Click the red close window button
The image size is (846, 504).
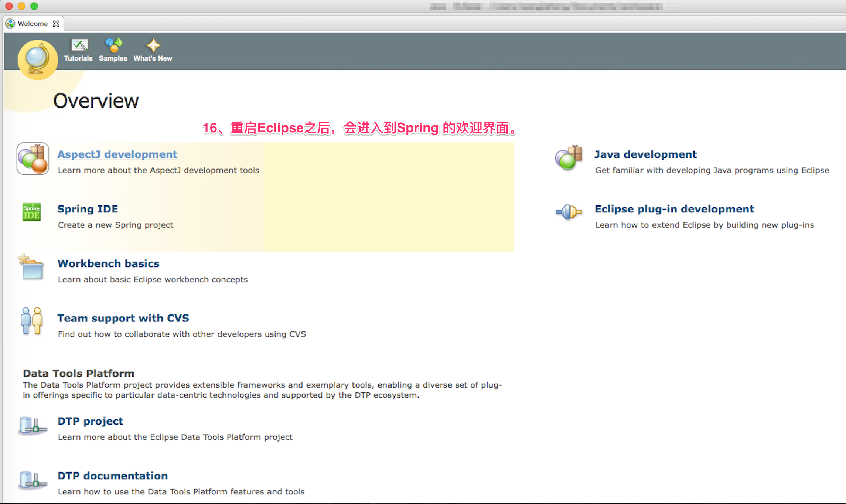(x=9, y=6)
